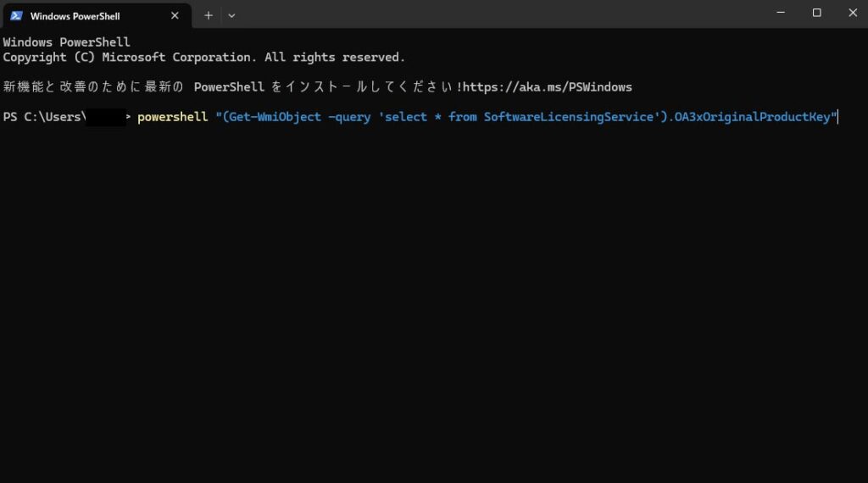Minimize the terminal window
Image resolution: width=868 pixels, height=483 pixels.
click(779, 13)
